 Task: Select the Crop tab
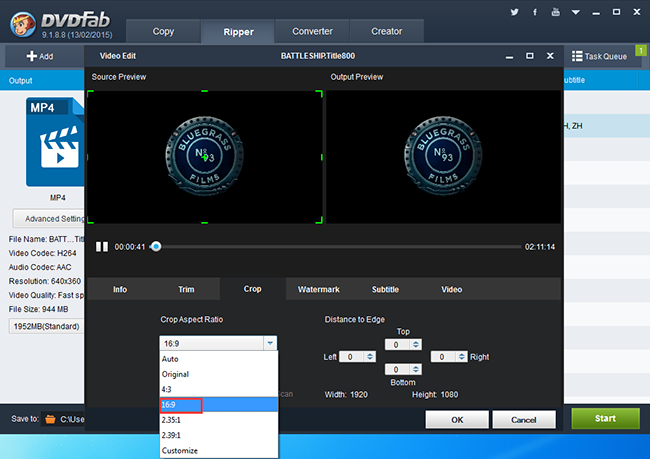[x=252, y=289]
